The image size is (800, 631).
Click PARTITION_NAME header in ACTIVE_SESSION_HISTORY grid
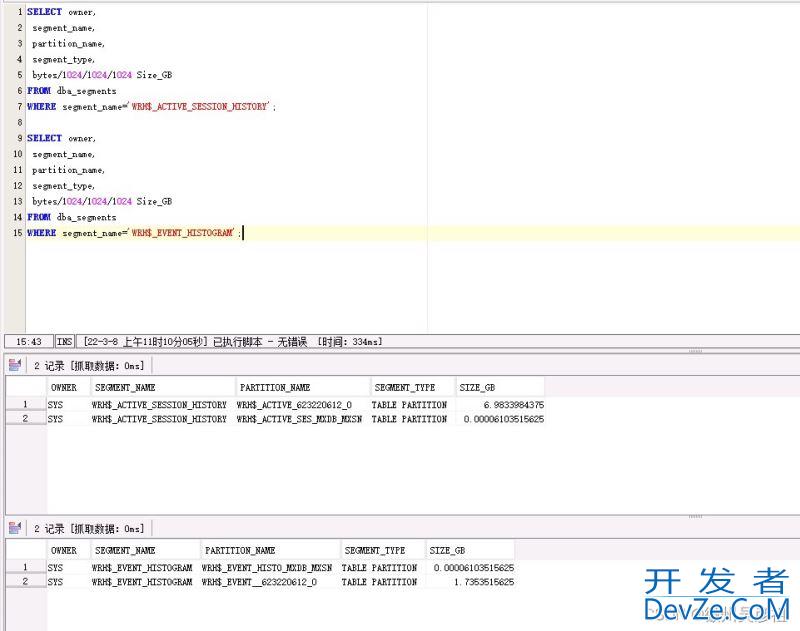(303, 387)
